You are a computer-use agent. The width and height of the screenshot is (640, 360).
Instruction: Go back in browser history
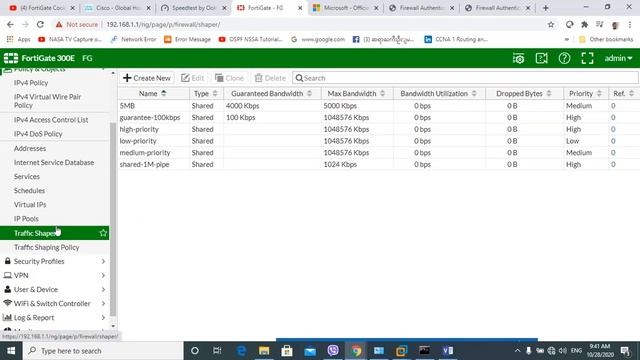point(10,24)
